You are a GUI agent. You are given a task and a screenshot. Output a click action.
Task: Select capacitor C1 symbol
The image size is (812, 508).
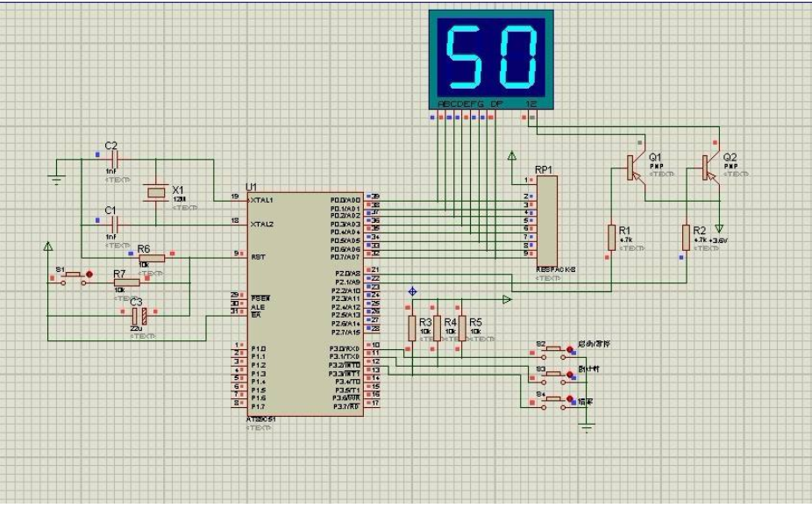point(115,225)
